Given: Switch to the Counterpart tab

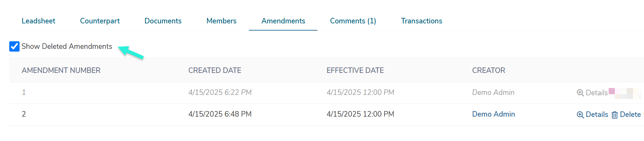Looking at the screenshot, I should click(x=100, y=21).
